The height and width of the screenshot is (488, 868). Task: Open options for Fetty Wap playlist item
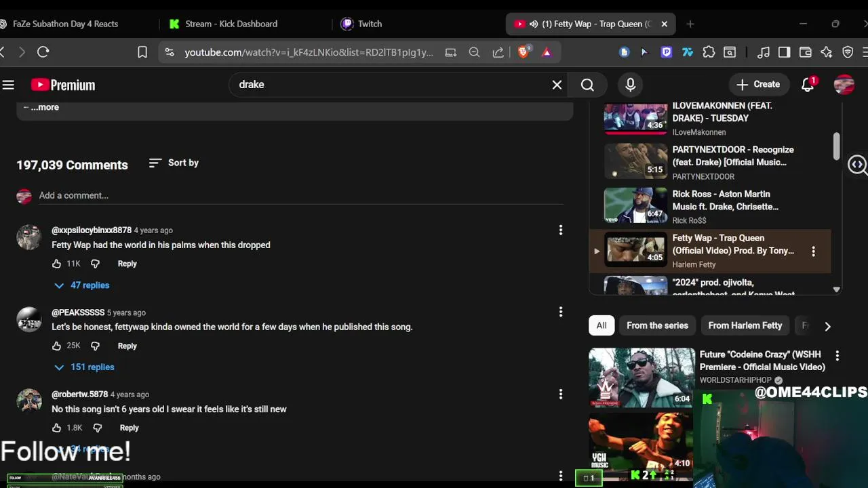pyautogui.click(x=814, y=251)
